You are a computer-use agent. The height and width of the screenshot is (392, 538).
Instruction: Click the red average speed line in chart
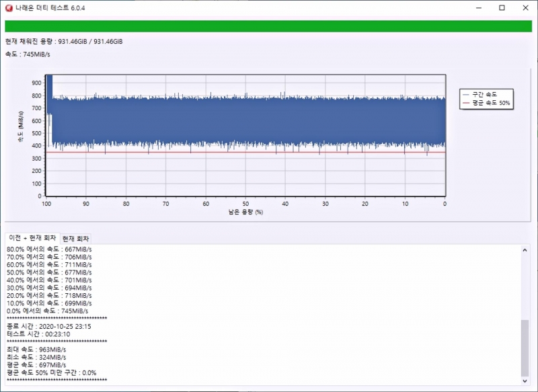[x=245, y=152]
